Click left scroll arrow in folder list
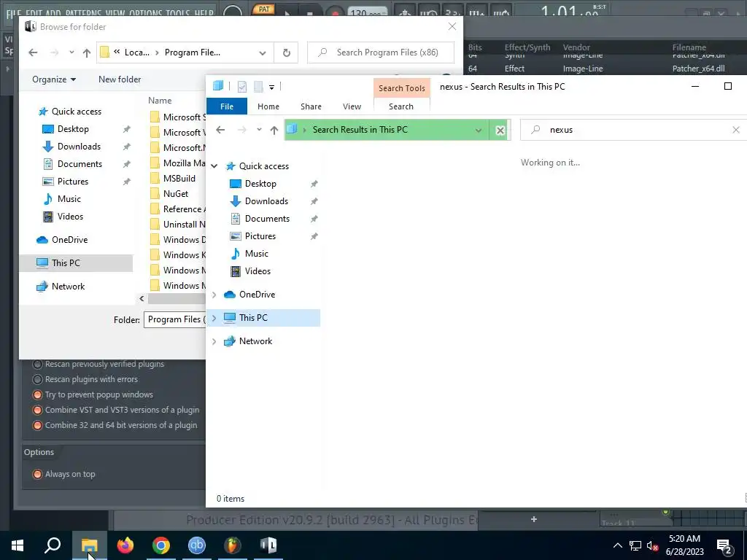This screenshot has width=747, height=560. pyautogui.click(x=142, y=298)
